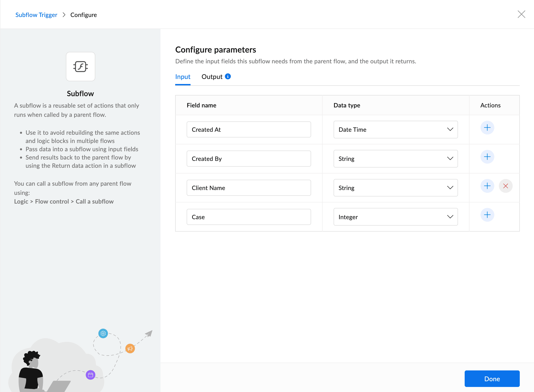Click the Done button
Viewport: 534px width, 392px height.
click(492, 379)
